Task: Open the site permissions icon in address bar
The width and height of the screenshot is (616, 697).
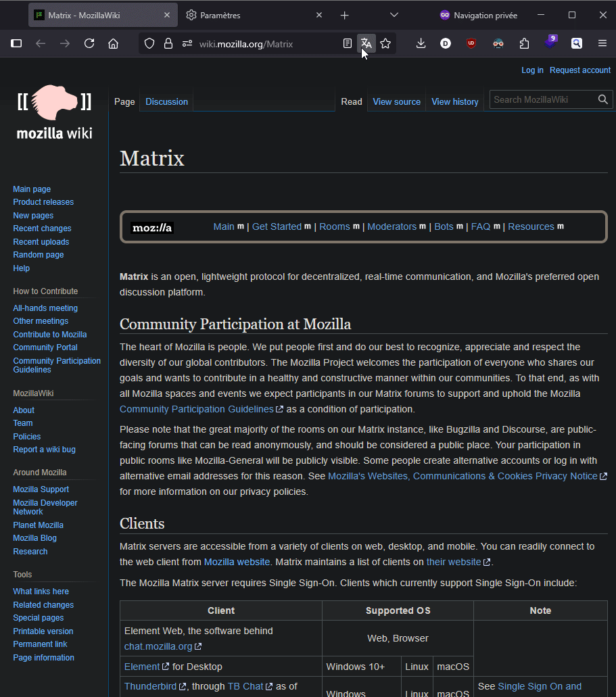Action: [x=187, y=44]
